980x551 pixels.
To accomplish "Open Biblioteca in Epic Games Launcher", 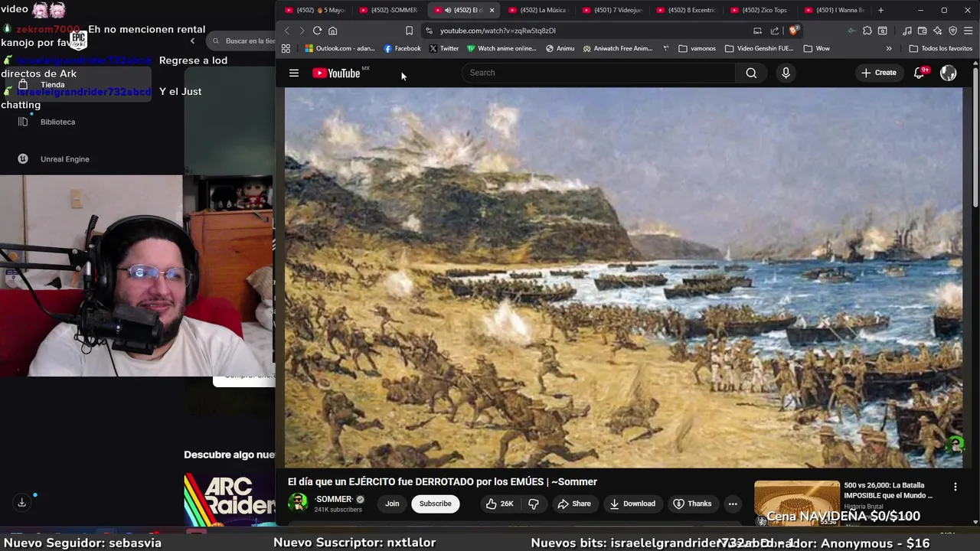I will click(57, 122).
